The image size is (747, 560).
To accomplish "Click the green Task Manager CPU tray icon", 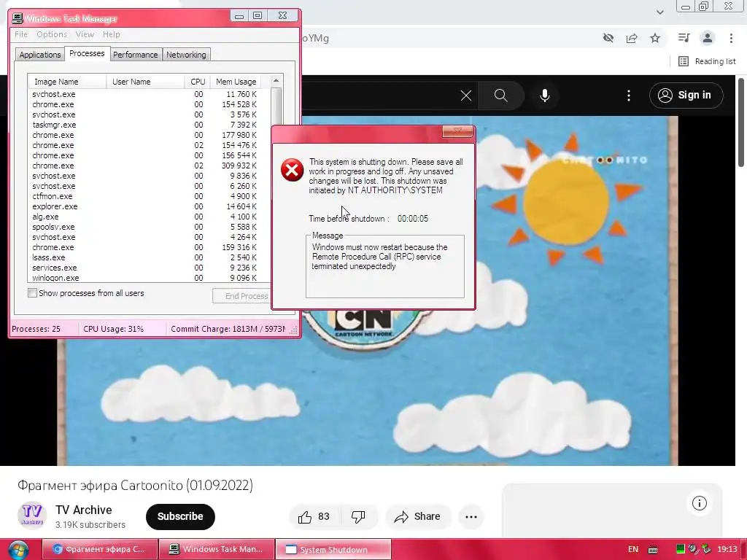I will coord(681,549).
